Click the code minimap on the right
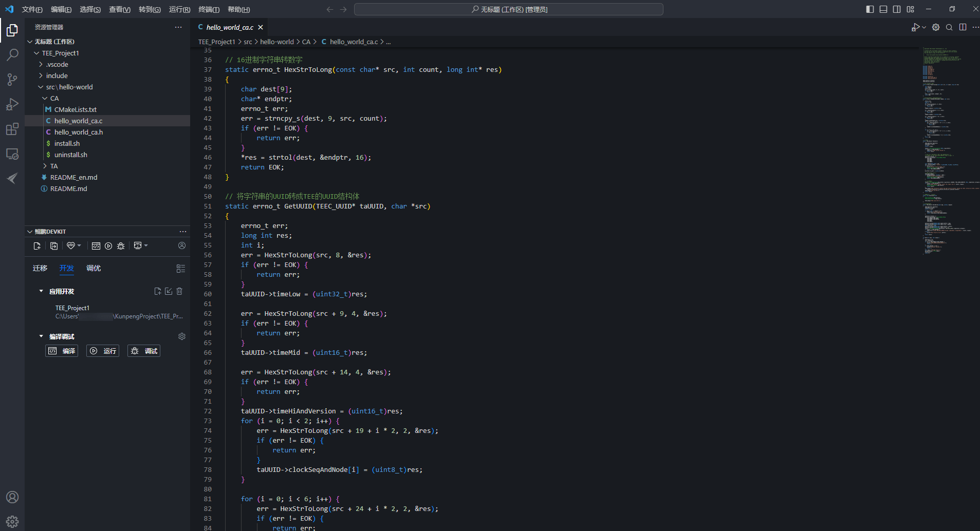The width and height of the screenshot is (980, 531). tap(949, 151)
